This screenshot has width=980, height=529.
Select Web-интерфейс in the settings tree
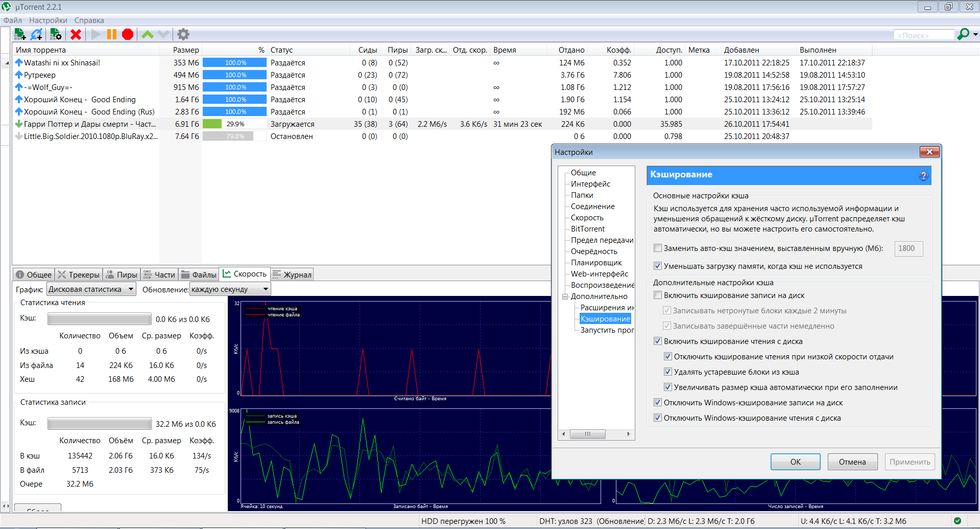point(599,274)
